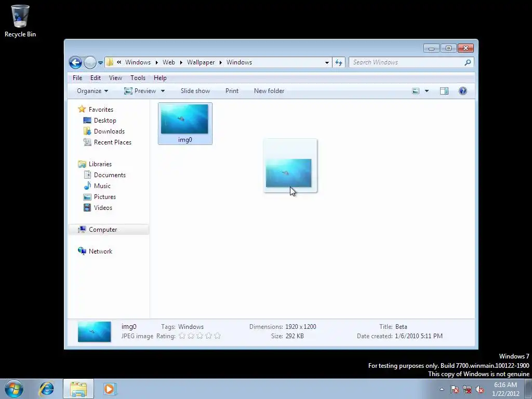Click Windows Explorer taskbar button
The width and height of the screenshot is (532, 399).
coord(78,389)
